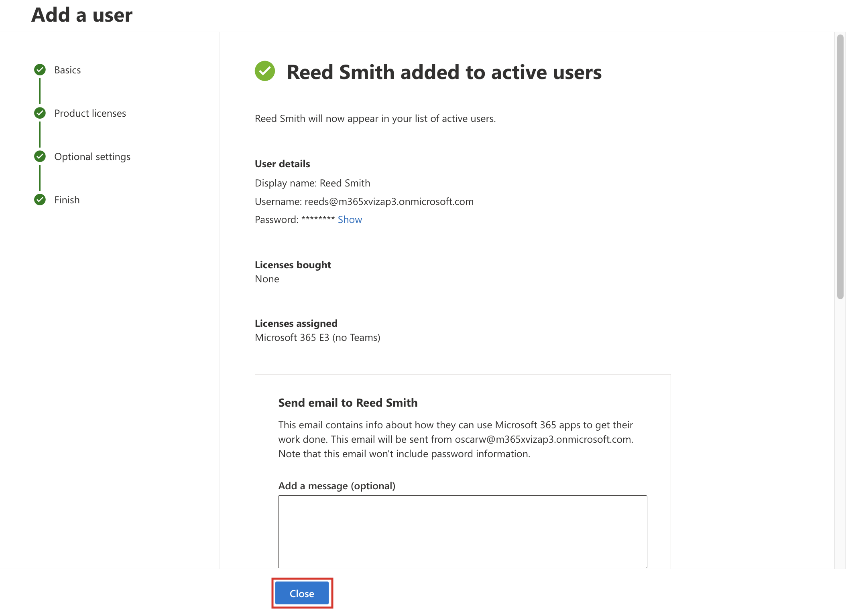Click the Send email to Reed Smith heading

tap(348, 402)
